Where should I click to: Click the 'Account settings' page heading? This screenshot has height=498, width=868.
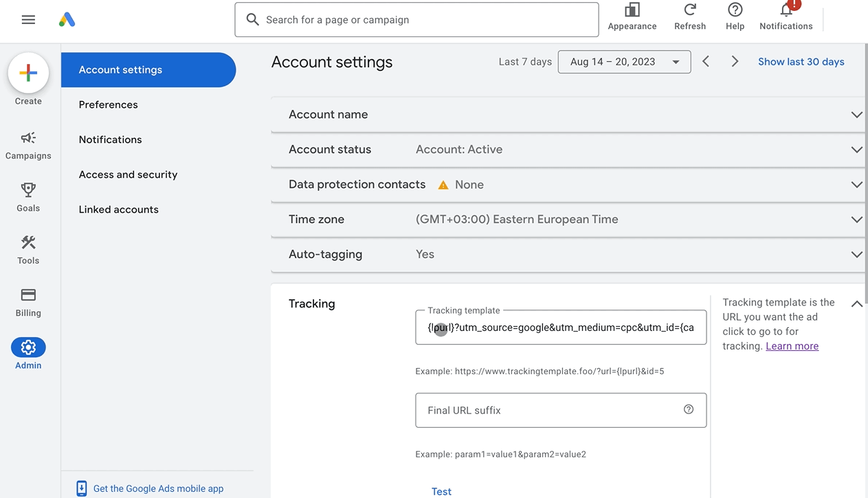point(332,62)
